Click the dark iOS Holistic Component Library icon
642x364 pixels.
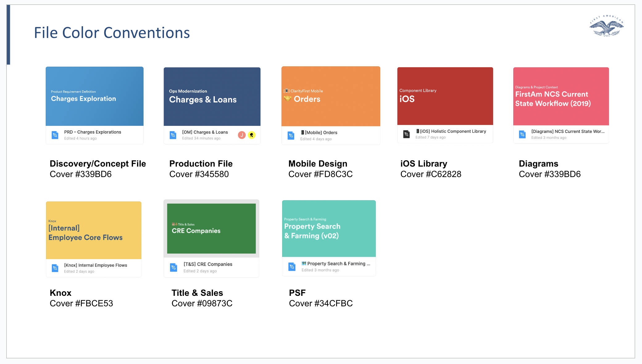point(406,134)
